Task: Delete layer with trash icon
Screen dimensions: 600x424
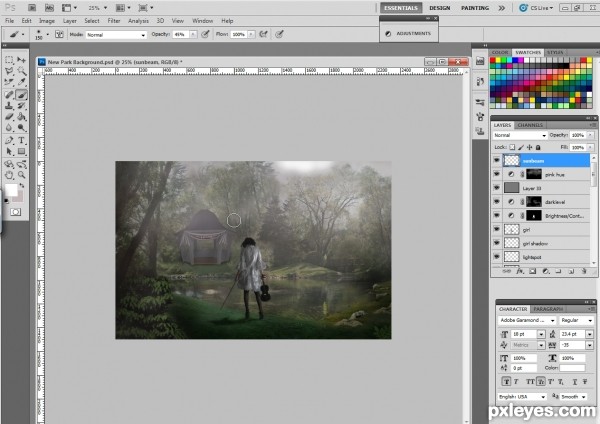Action: [x=584, y=271]
